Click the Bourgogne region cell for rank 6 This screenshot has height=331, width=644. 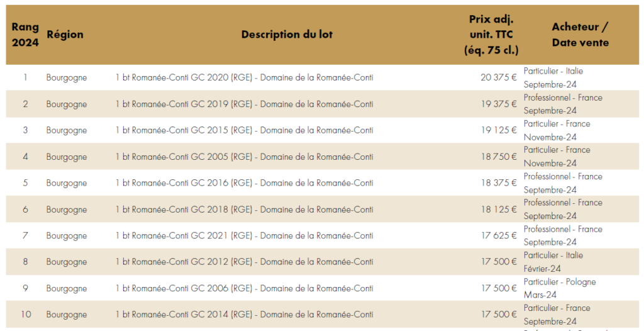pyautogui.click(x=67, y=210)
